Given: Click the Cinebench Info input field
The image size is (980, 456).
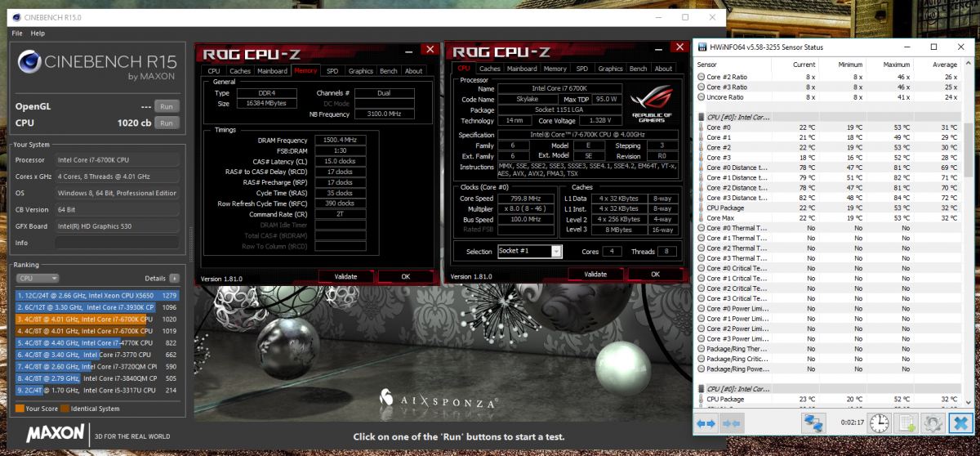Looking at the screenshot, I should pos(118,243).
